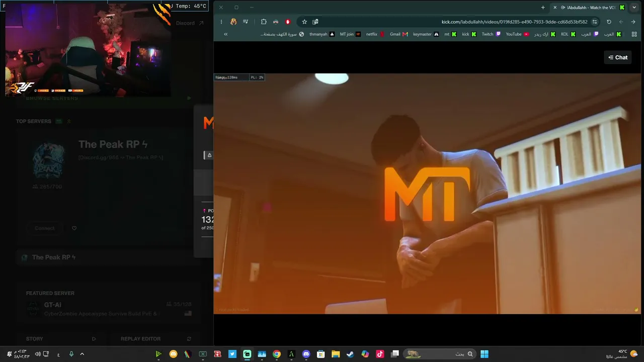Open Google Chrome from the taskbar
Image resolution: width=644 pixels, height=362 pixels.
point(277,354)
